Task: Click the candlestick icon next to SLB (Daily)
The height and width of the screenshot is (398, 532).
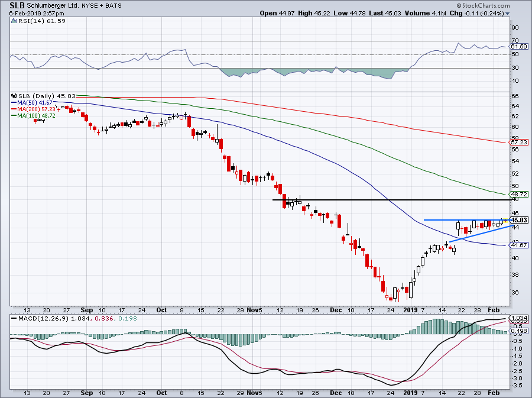Action: (x=14, y=96)
